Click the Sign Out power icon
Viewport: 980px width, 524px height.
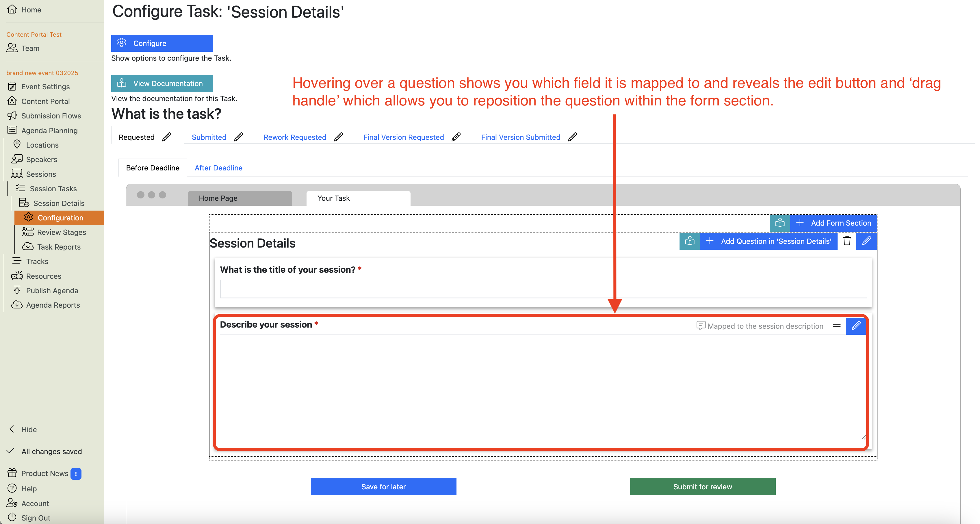pyautogui.click(x=12, y=517)
